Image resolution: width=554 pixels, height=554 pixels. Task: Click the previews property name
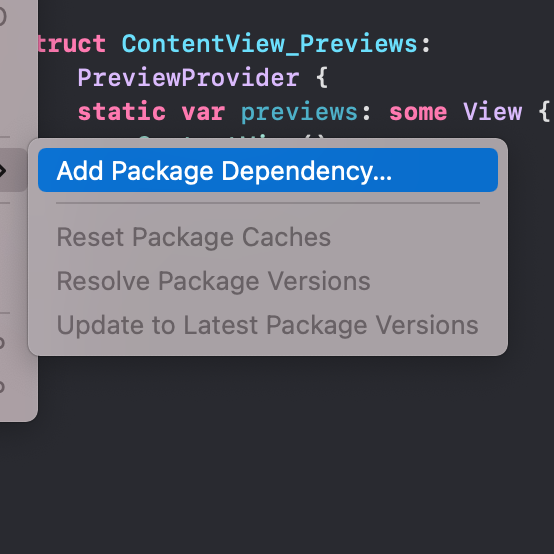(x=299, y=112)
